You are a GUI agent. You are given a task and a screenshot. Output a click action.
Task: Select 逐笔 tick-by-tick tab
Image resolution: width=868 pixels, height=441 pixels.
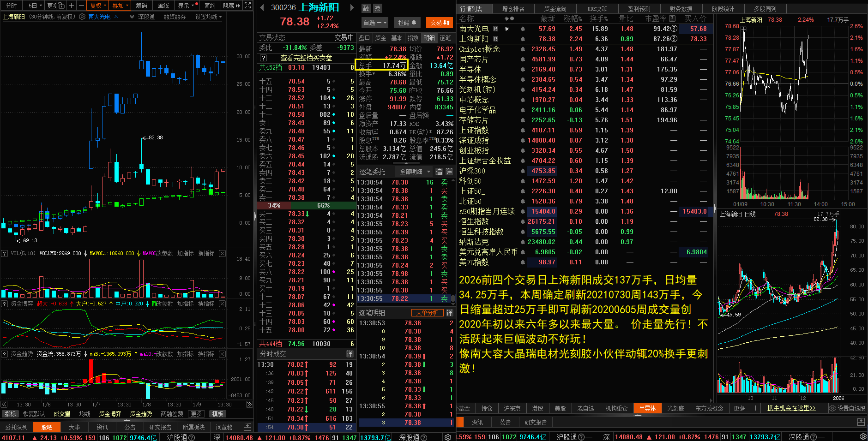pos(445,38)
